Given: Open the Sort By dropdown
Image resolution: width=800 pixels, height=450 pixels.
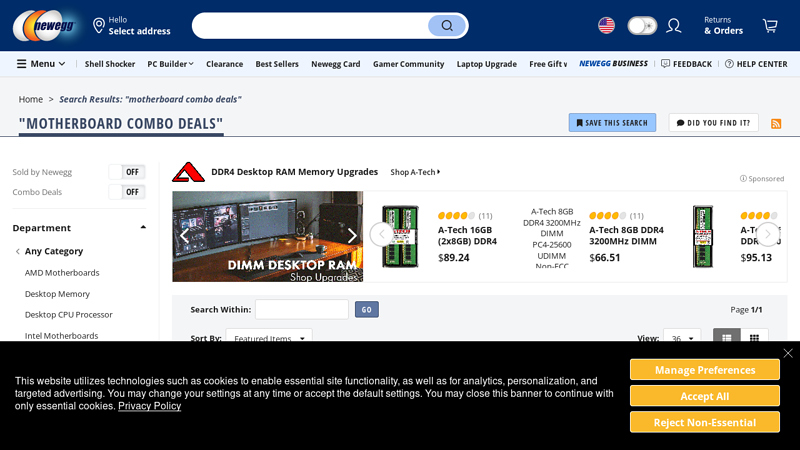Looking at the screenshot, I should (269, 336).
